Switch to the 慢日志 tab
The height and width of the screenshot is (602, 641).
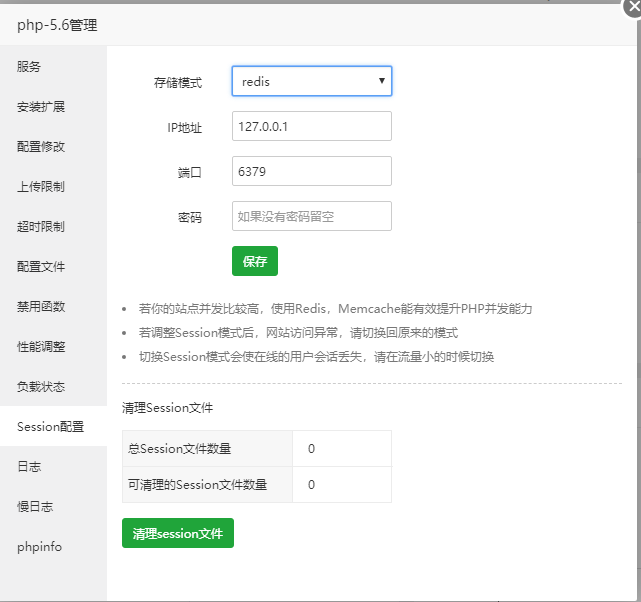[53, 506]
